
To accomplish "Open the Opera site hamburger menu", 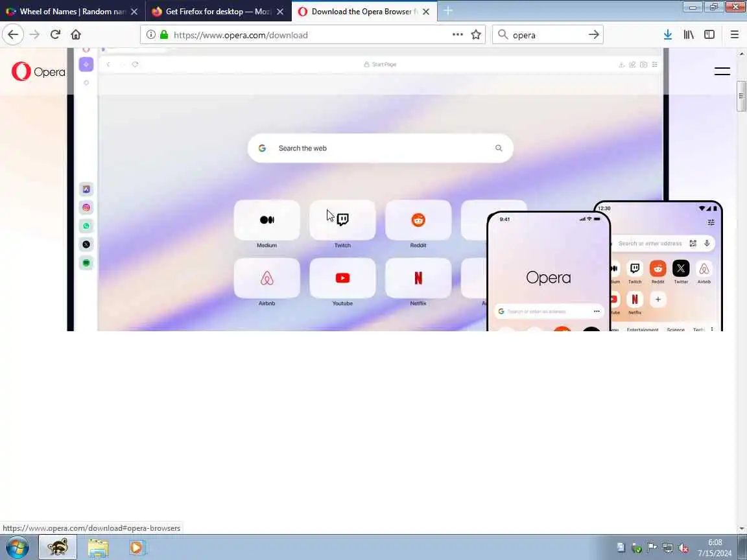I will coord(722,71).
